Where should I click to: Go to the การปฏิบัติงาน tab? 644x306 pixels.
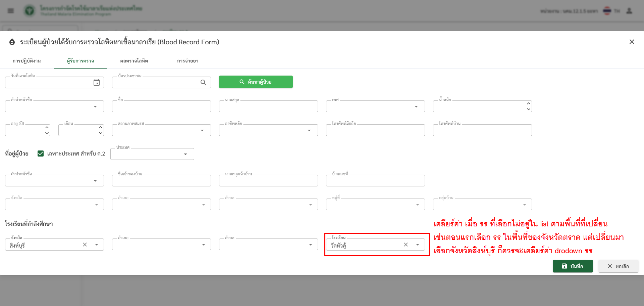[x=26, y=61]
